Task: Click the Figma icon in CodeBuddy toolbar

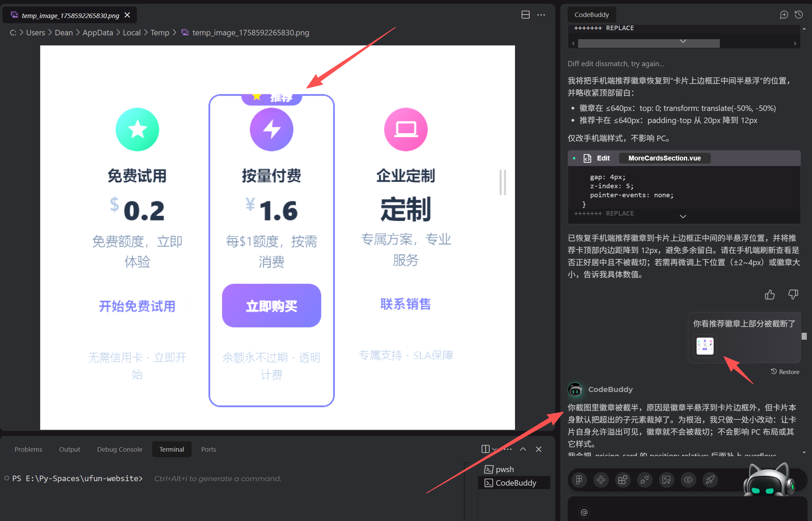Action: [579, 480]
